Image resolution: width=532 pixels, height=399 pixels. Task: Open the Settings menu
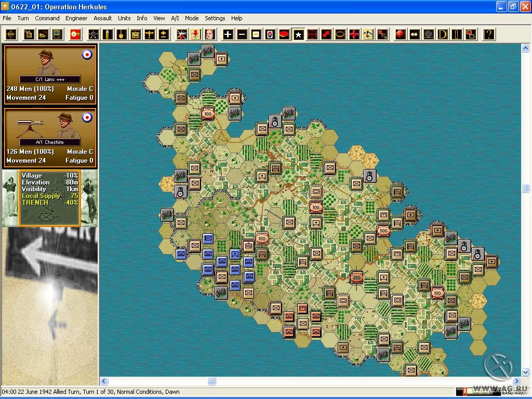(x=215, y=18)
